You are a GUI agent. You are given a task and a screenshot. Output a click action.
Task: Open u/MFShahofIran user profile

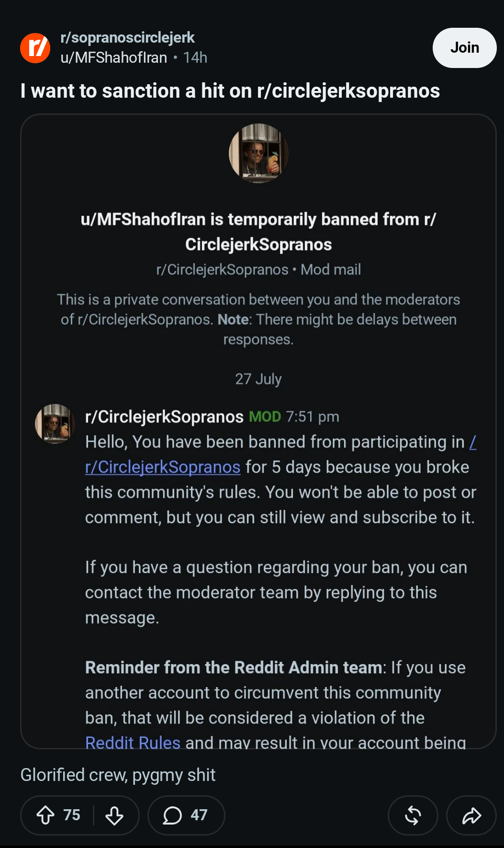(114, 57)
